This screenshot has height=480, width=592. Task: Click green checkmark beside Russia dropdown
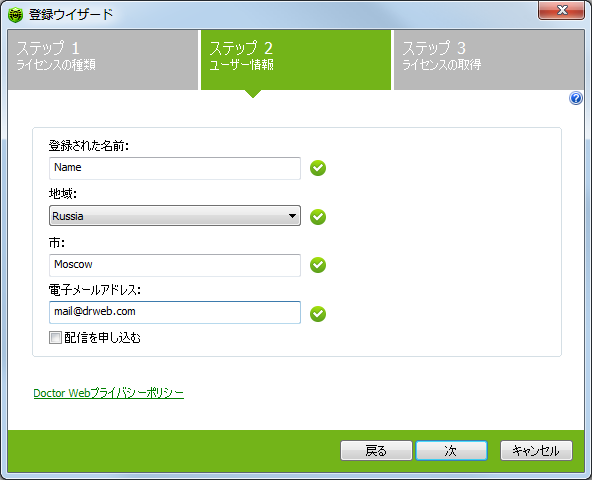(x=318, y=217)
